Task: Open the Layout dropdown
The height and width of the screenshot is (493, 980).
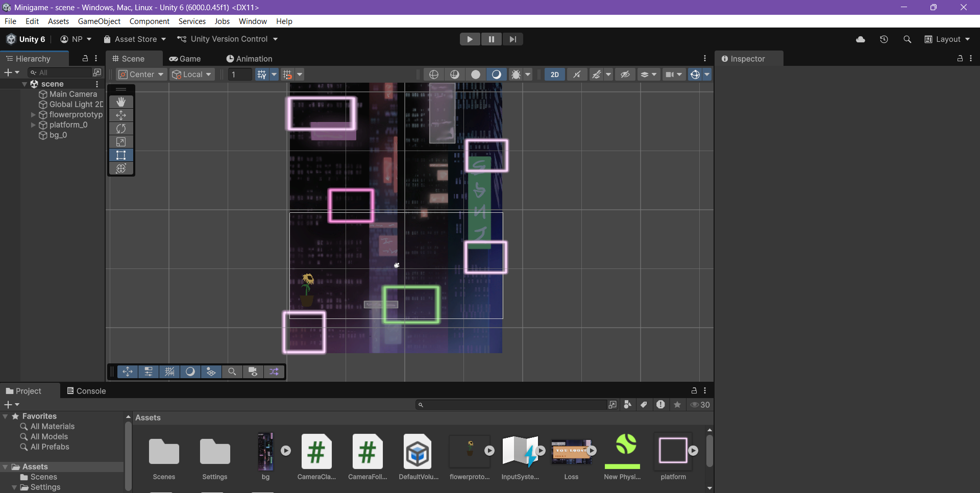Action: (947, 39)
